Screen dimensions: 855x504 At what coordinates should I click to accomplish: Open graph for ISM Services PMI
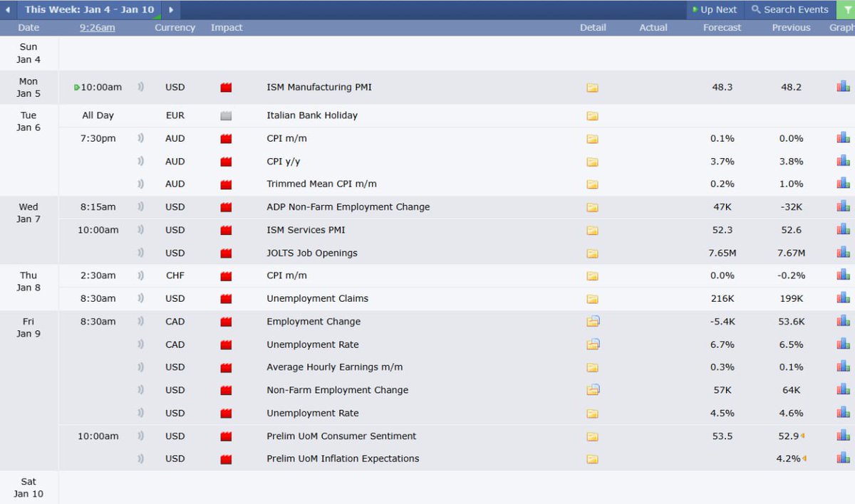[843, 229]
